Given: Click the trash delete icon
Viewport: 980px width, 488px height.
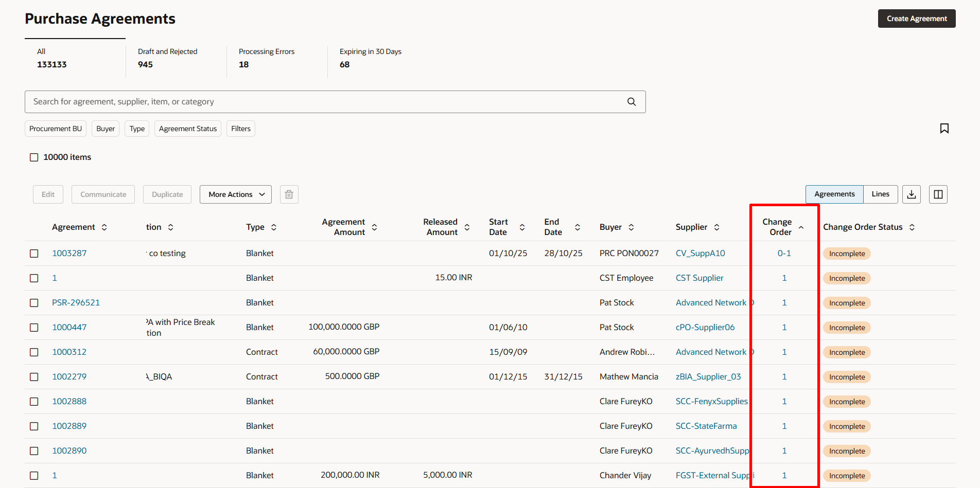Looking at the screenshot, I should [x=289, y=194].
